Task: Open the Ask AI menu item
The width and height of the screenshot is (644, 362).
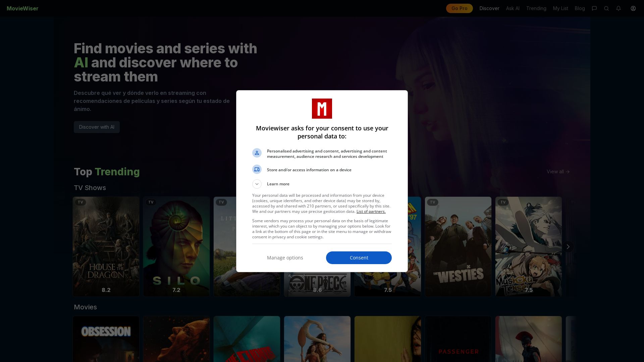Action: point(513,8)
